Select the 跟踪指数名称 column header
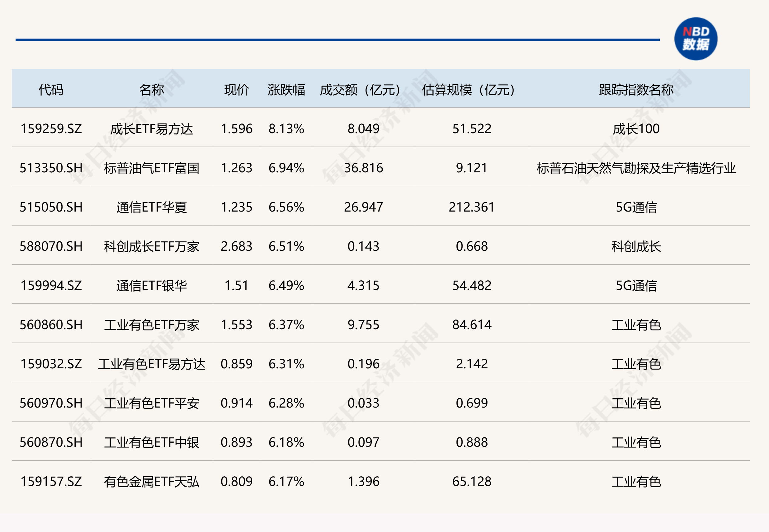769x532 pixels. 636,90
